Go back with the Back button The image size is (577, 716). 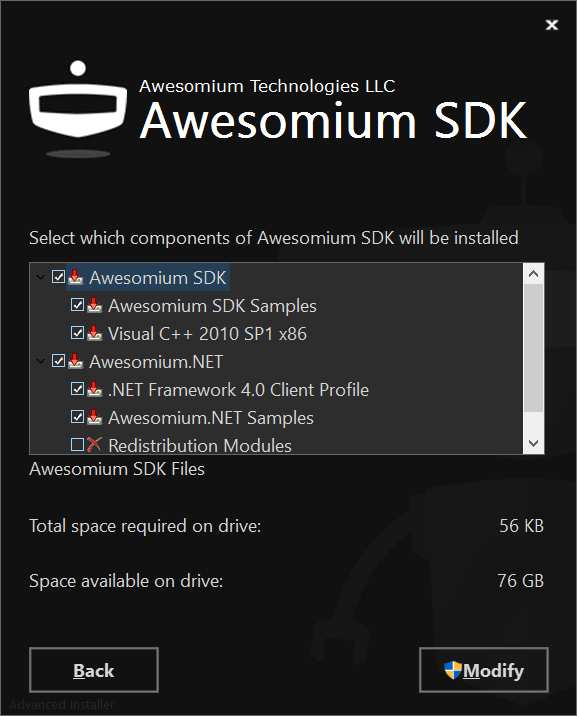coord(94,670)
